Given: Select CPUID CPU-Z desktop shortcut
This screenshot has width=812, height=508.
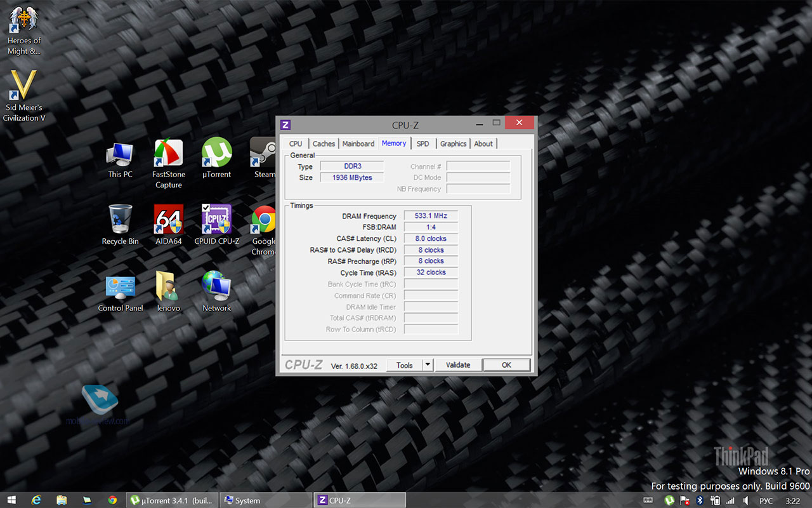Looking at the screenshot, I should tap(216, 225).
